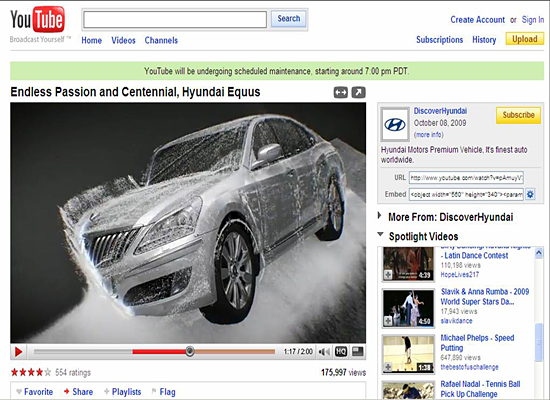Viewport: 550px width, 400px height.
Task: Open 'Rafael Nadal - Tennis Ball' title
Action: pyautogui.click(x=480, y=389)
